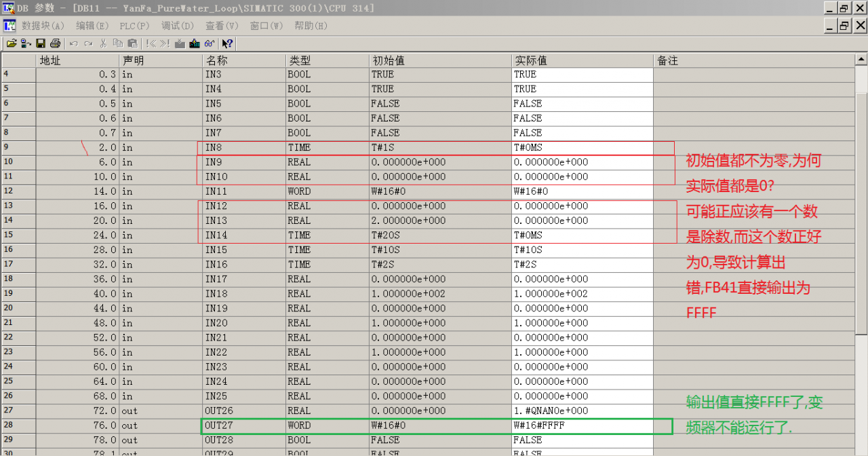Click the 名称 column header
The height and width of the screenshot is (456, 868).
[244, 60]
